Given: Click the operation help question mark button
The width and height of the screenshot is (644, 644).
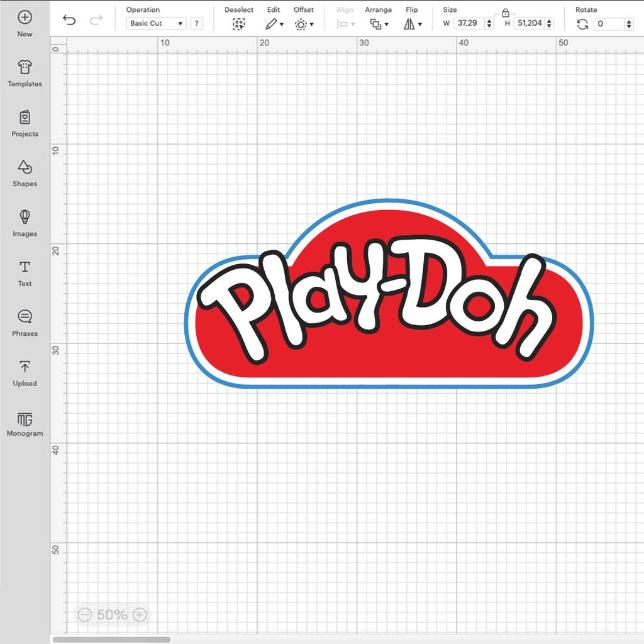Looking at the screenshot, I should (x=197, y=23).
